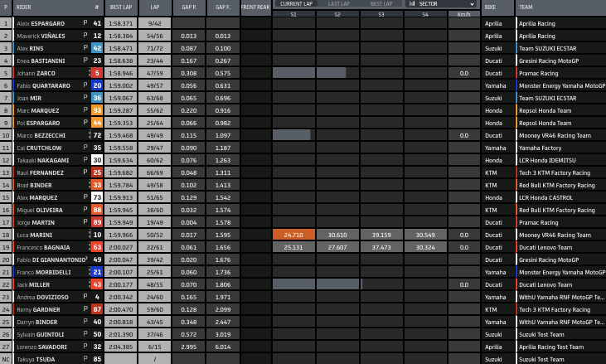Click Alex Rins' blue number 42 badge
The image size is (606, 364).
pyautogui.click(x=97, y=48)
